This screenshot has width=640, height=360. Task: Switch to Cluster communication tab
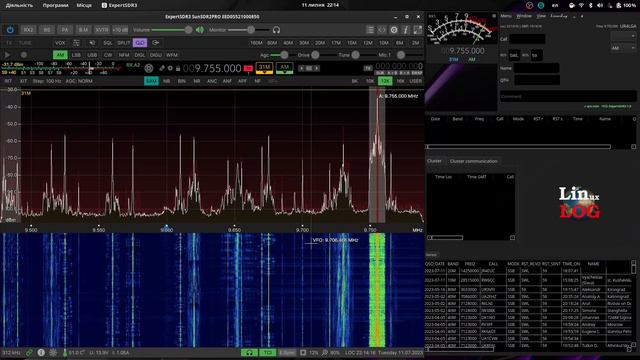[473, 161]
